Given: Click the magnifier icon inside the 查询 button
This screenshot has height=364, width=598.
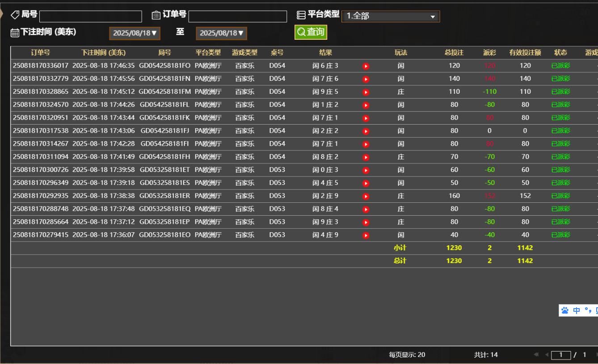Looking at the screenshot, I should coord(300,32).
